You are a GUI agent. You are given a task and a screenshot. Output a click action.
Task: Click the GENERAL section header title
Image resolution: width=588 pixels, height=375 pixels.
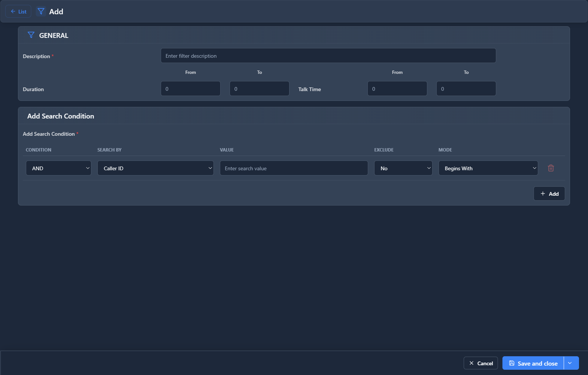[54, 36]
